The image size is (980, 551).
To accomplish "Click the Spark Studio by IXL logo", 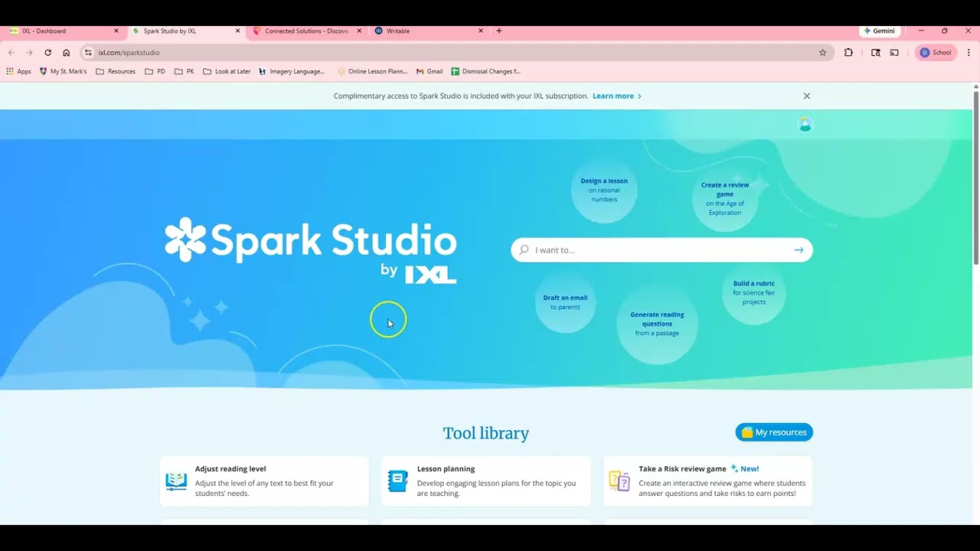I will [310, 249].
